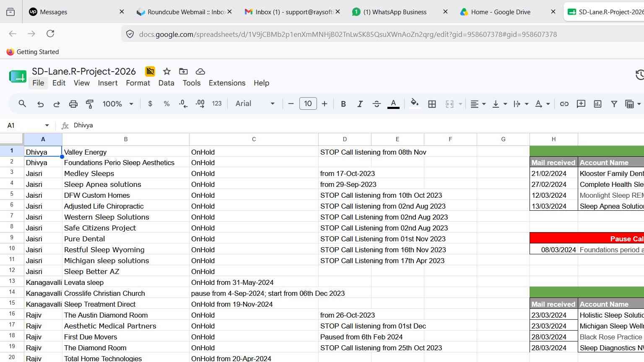
Task: Switch to the WhatsApp Business tab
Action: click(395, 12)
